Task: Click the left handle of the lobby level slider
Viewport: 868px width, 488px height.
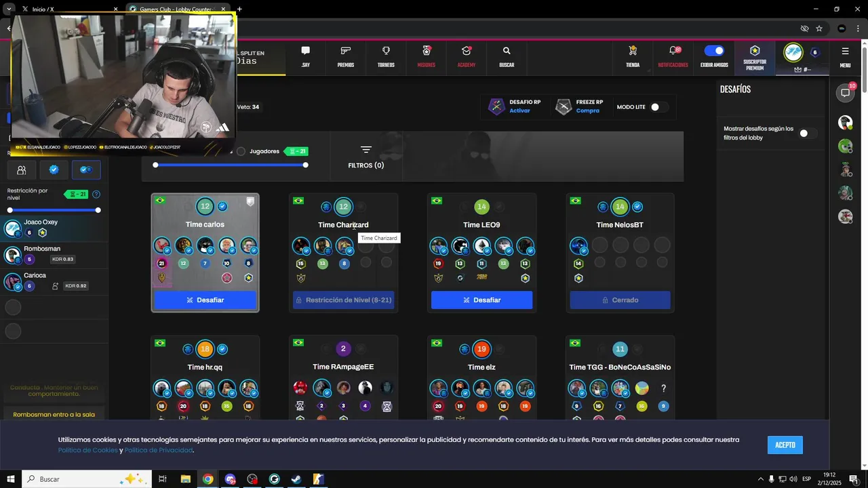Action: point(155,165)
